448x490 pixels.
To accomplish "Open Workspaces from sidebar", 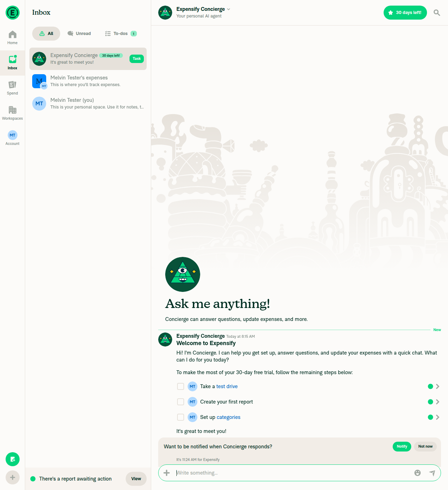I will point(13,113).
